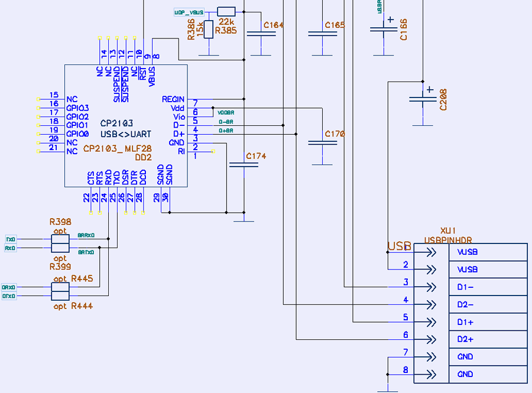Select the C165 capacitor symbol
Screen dimensions: 532x393
click(322, 34)
